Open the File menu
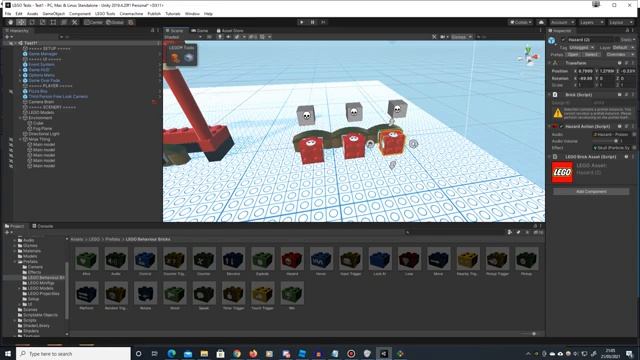Image resolution: width=640 pixels, height=360 pixels. 8,13
